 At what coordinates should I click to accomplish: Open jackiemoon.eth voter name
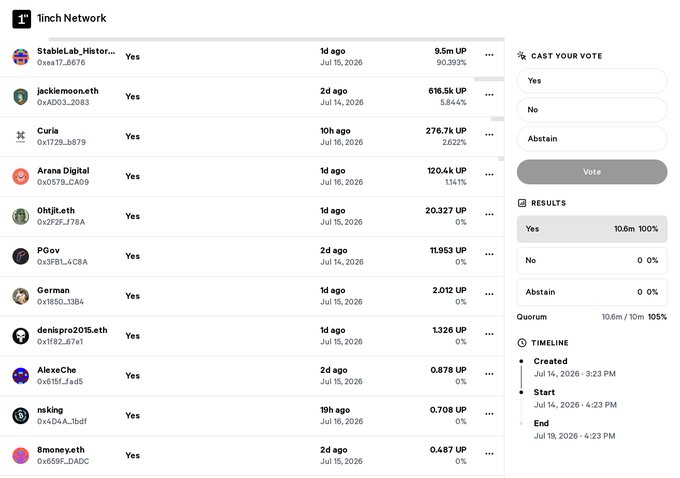(x=68, y=91)
